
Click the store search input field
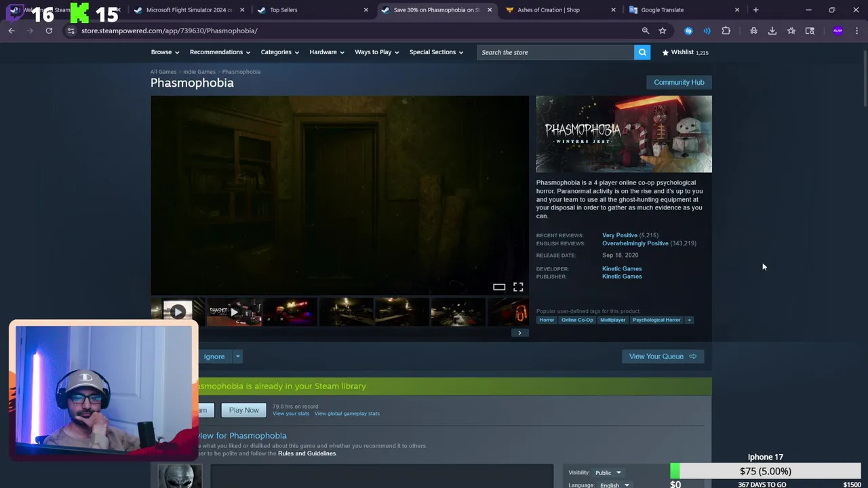[x=555, y=52]
